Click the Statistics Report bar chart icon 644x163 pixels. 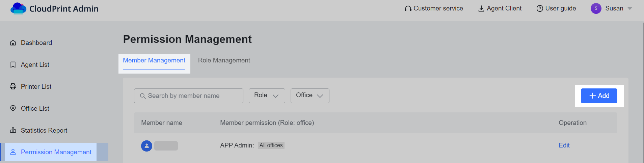(13, 130)
